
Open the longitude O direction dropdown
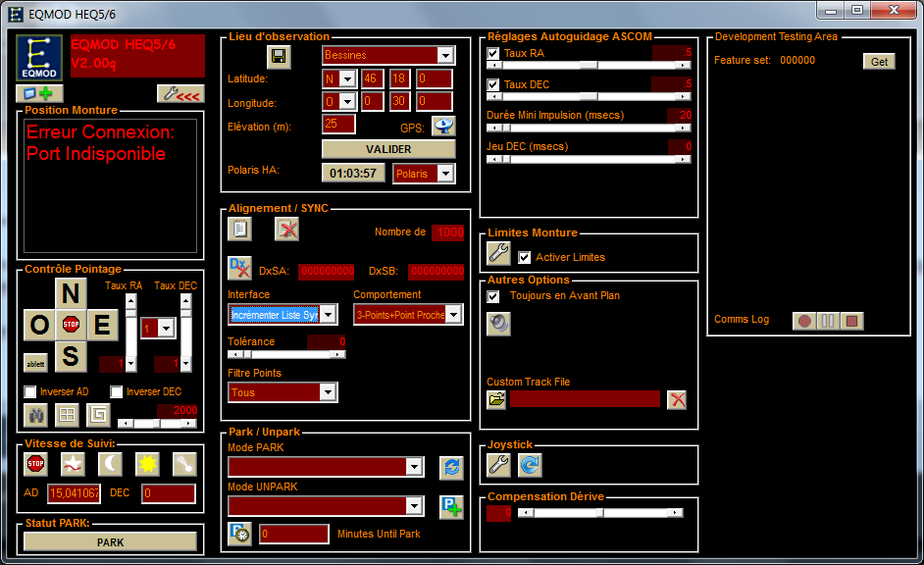coord(347,102)
